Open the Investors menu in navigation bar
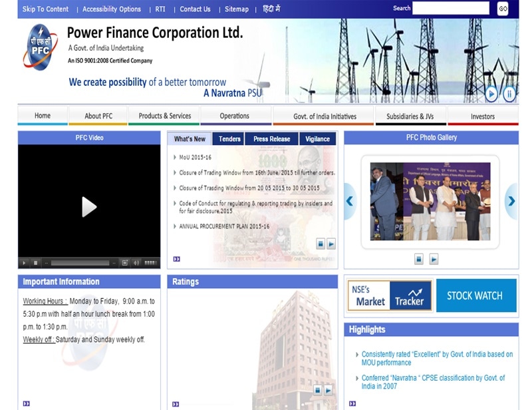The image size is (532, 410). coord(482,116)
